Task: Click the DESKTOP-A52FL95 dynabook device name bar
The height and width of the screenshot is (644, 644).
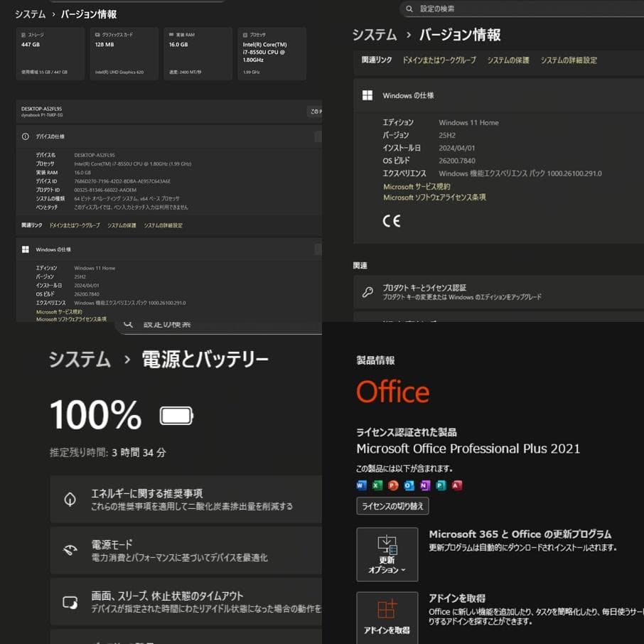Action: click(168, 112)
